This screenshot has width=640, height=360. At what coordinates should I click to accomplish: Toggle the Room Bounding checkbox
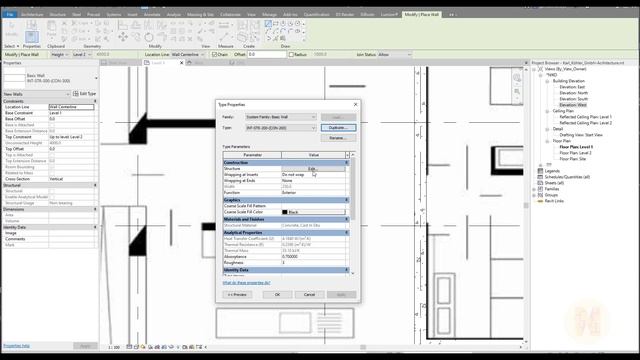click(52, 167)
